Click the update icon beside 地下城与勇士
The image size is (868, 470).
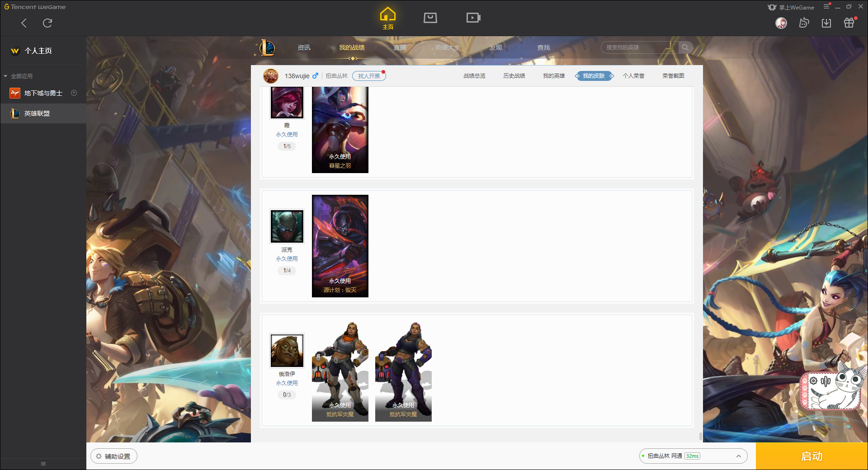click(74, 93)
